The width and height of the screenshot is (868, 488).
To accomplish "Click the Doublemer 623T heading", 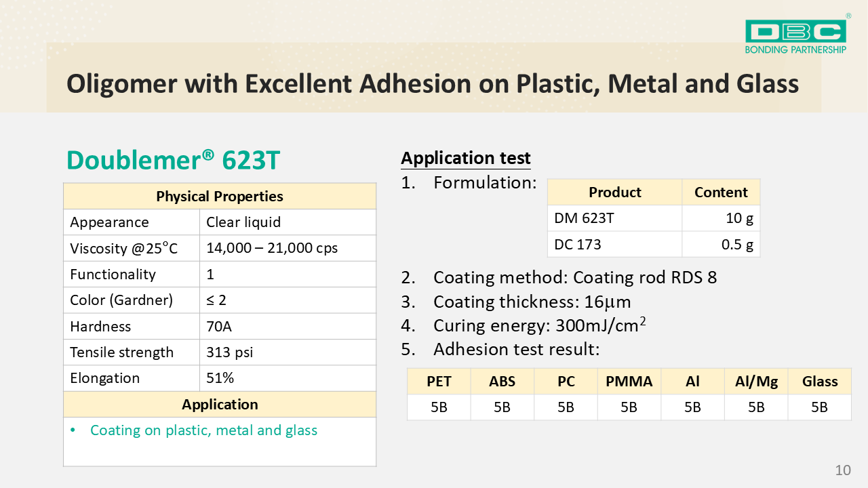I will coord(173,160).
